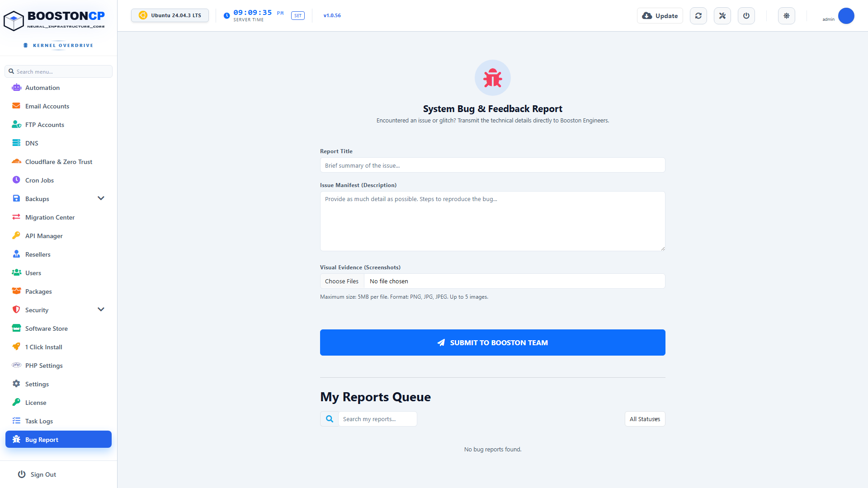Open Automation from the sidebar
This screenshot has height=488, width=868.
(x=58, y=88)
